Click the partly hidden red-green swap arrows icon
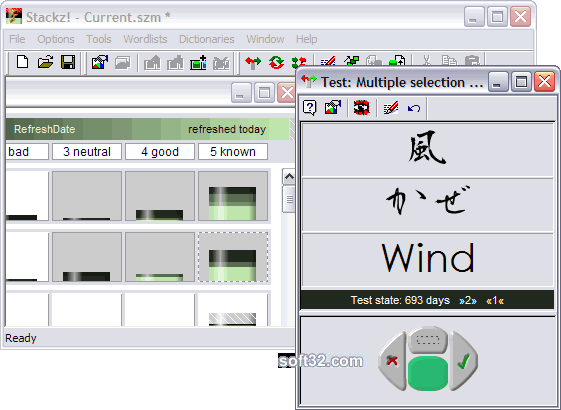Viewport: 561px width, 410px height. click(x=299, y=61)
